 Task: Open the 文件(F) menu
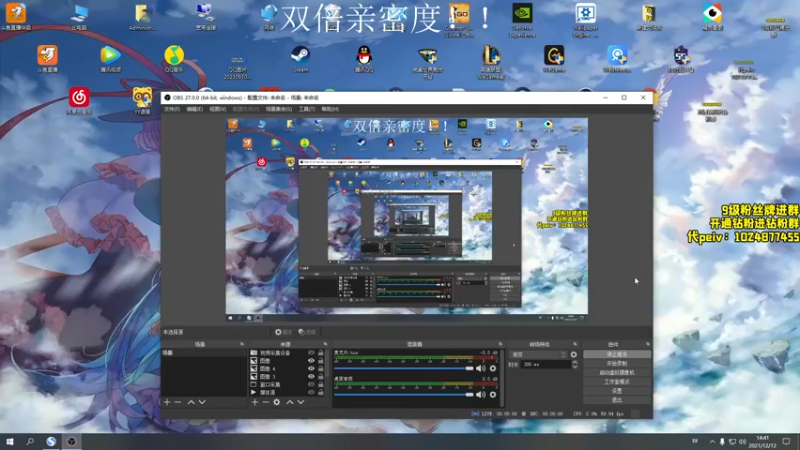tap(171, 109)
